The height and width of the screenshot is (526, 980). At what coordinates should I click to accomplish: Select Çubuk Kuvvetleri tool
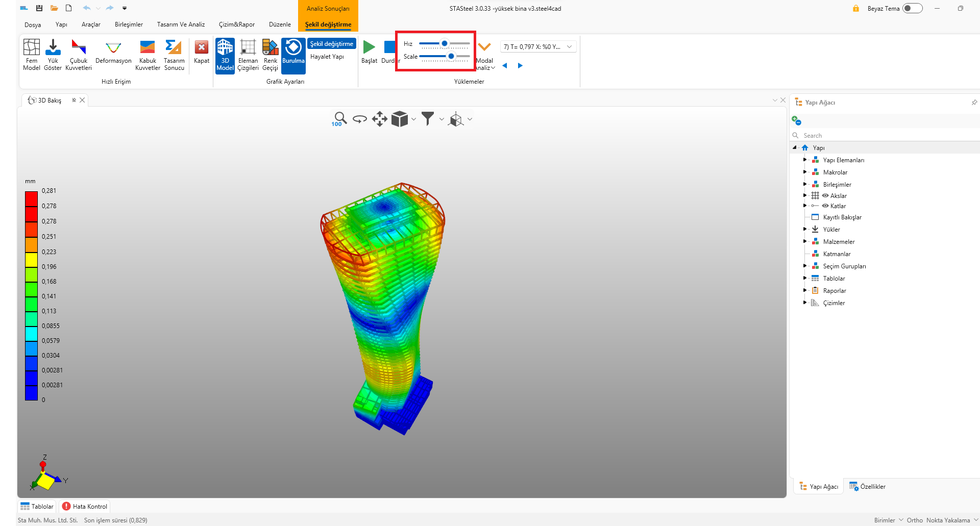(x=79, y=55)
